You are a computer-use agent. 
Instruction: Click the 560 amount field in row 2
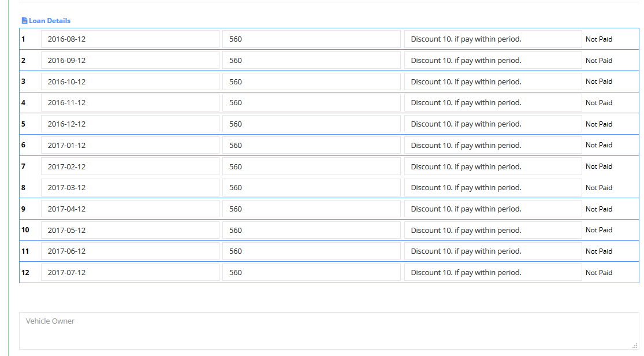point(312,61)
